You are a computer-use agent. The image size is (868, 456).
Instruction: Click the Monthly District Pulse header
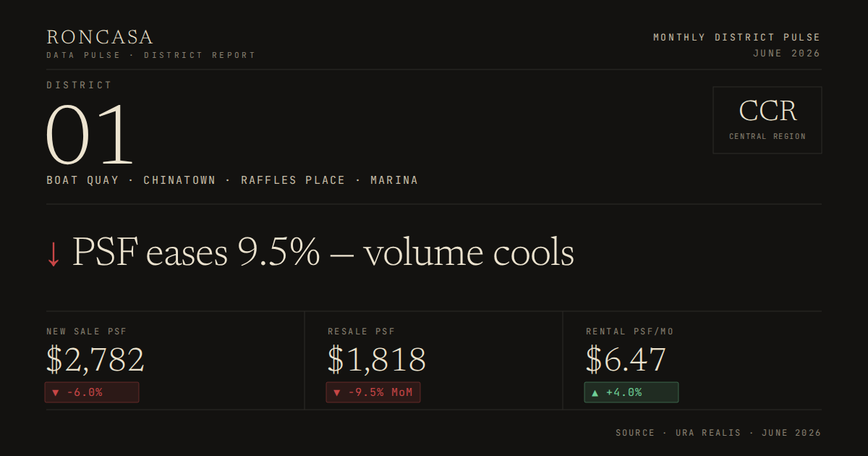[x=737, y=38]
